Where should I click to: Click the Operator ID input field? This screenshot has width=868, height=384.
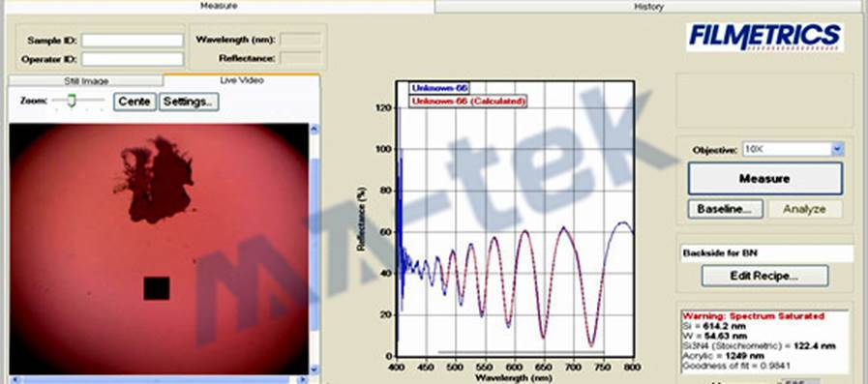[x=133, y=59]
